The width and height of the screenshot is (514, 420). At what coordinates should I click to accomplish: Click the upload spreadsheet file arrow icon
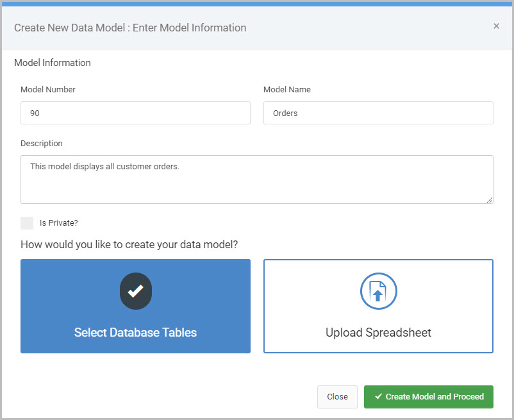(x=378, y=291)
